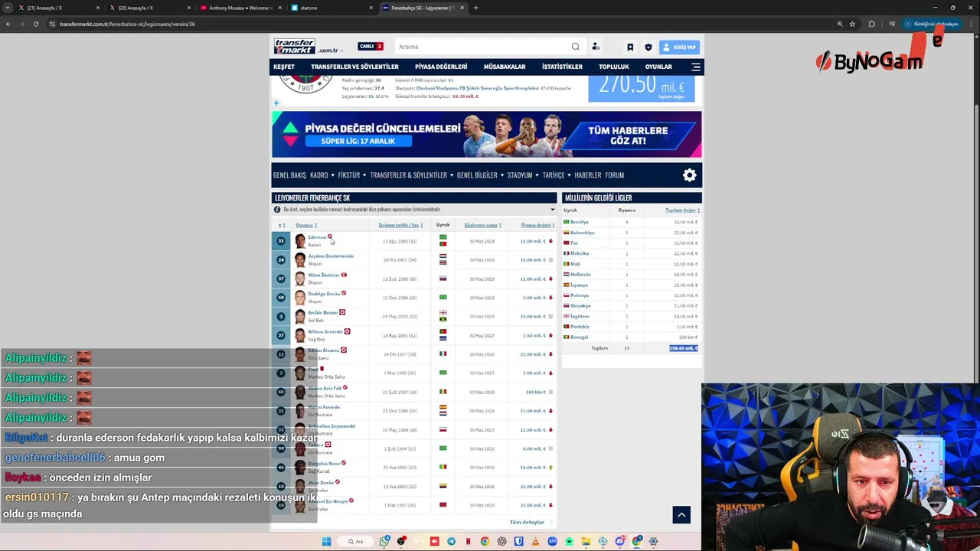This screenshot has height=551, width=980.
Task: Open GENEL BAKIŞ submenu link
Action: click(x=289, y=175)
